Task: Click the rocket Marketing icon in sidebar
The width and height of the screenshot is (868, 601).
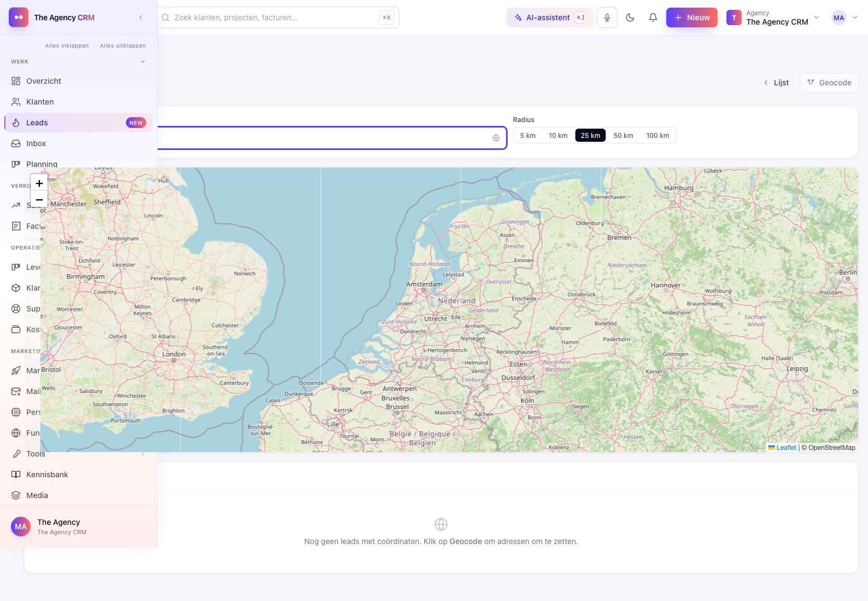Action: tap(16, 371)
